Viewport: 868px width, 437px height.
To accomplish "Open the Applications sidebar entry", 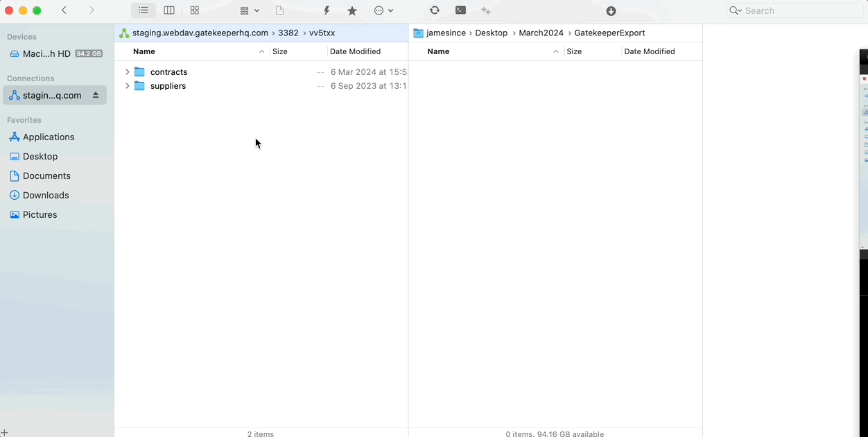I will pos(50,137).
